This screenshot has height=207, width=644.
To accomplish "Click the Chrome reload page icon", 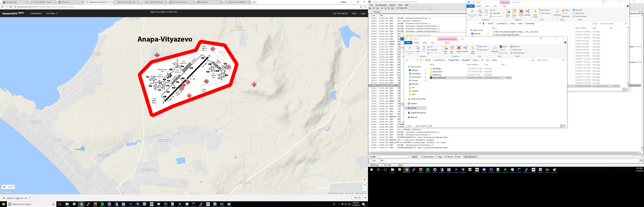I will (11, 7).
